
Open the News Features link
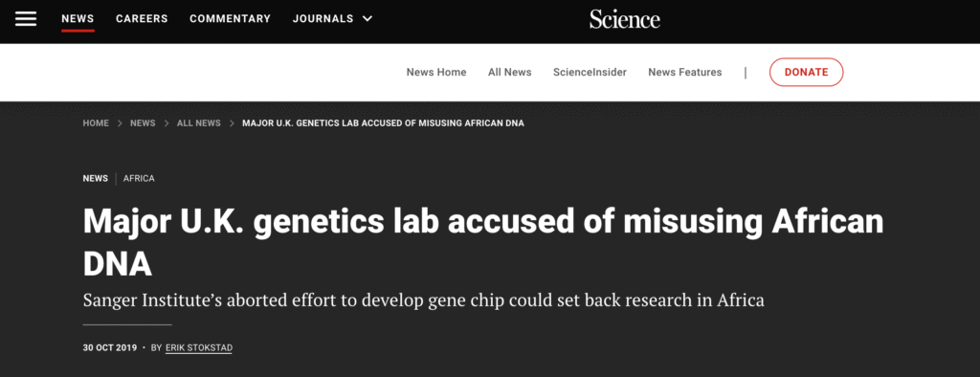[684, 72]
